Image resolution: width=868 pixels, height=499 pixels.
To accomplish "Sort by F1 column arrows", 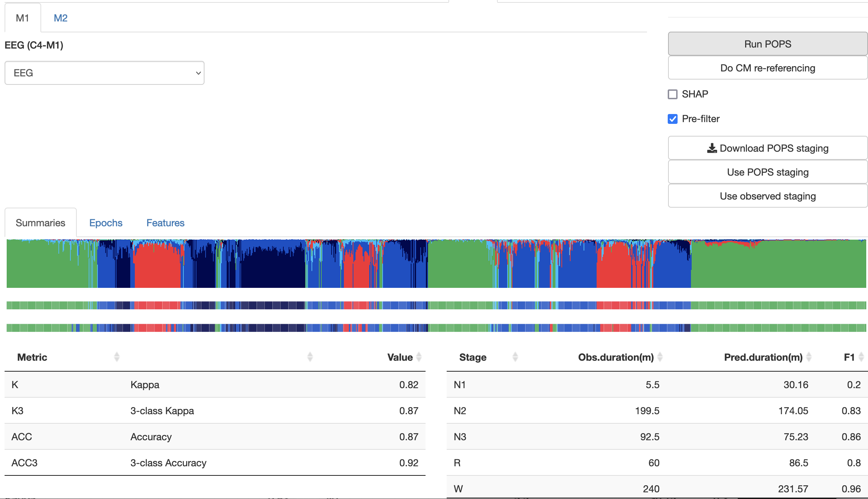I will [x=861, y=357].
